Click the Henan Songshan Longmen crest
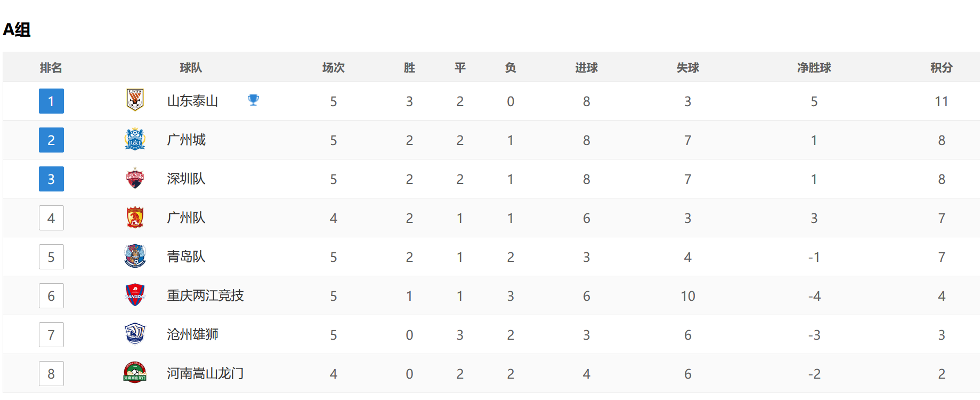 (135, 373)
